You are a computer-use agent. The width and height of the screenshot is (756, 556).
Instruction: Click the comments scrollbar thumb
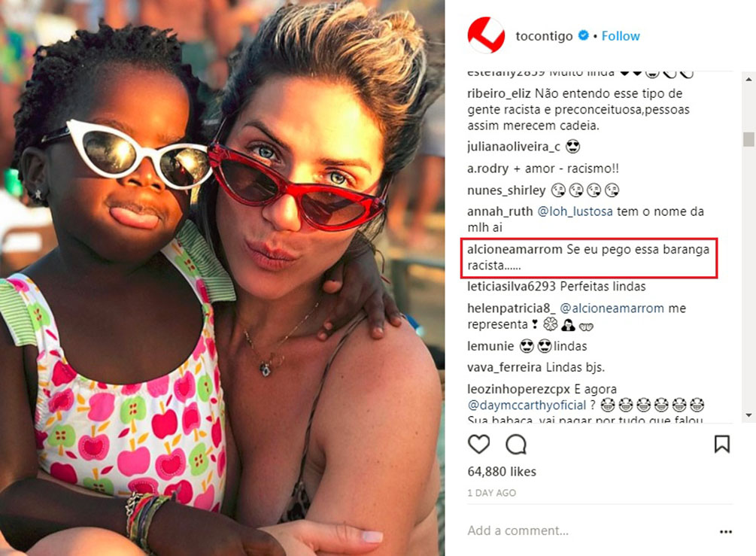pos(748,139)
